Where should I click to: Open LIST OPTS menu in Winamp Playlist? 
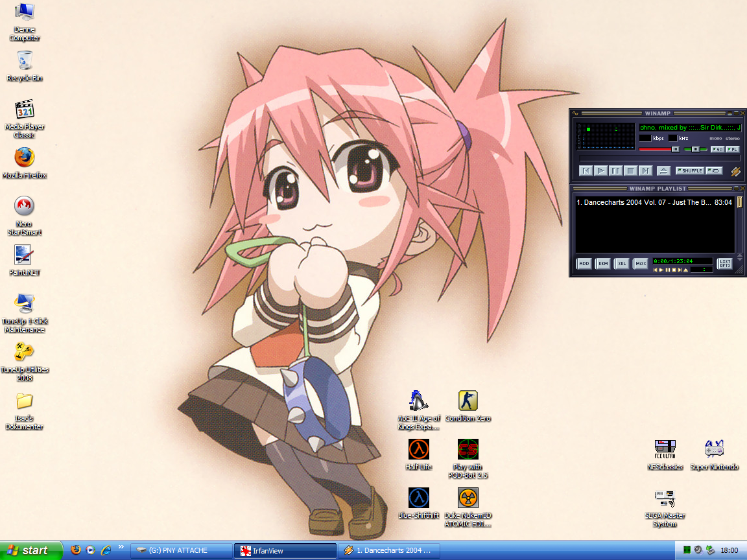pyautogui.click(x=724, y=264)
